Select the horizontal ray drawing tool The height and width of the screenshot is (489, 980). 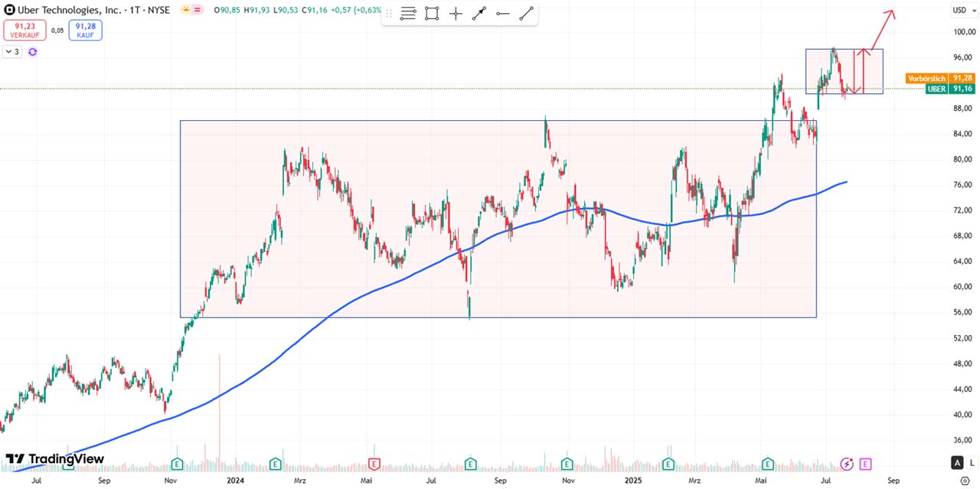(x=503, y=13)
